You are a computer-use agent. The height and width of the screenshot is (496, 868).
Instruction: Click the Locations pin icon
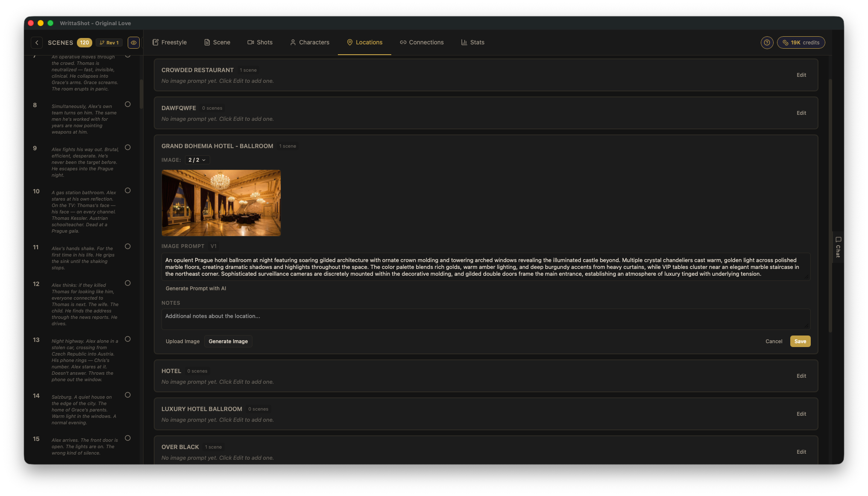350,42
